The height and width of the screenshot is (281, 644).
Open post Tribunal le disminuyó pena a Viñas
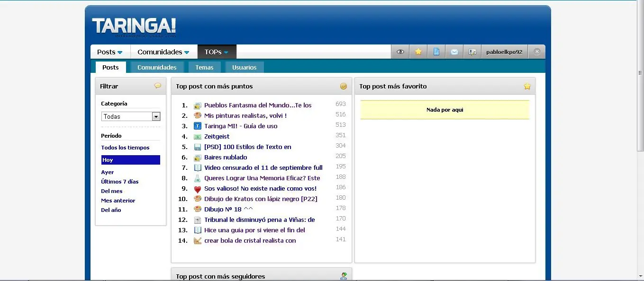[x=260, y=220]
